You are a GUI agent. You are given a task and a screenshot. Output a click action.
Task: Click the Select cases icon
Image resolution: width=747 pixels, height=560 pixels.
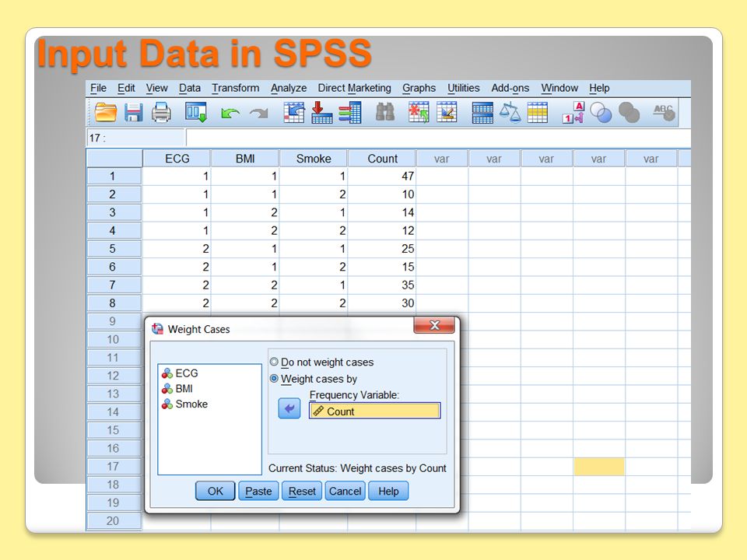click(x=538, y=113)
